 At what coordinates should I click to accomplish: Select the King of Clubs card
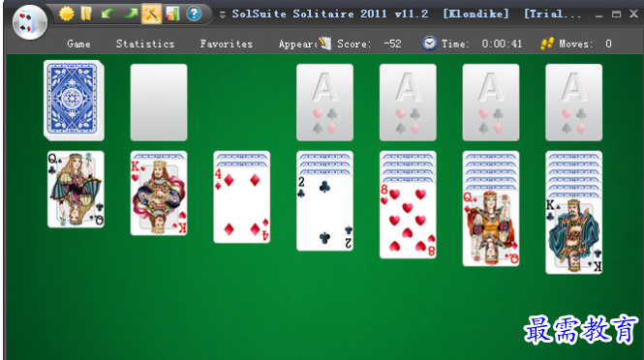click(573, 235)
